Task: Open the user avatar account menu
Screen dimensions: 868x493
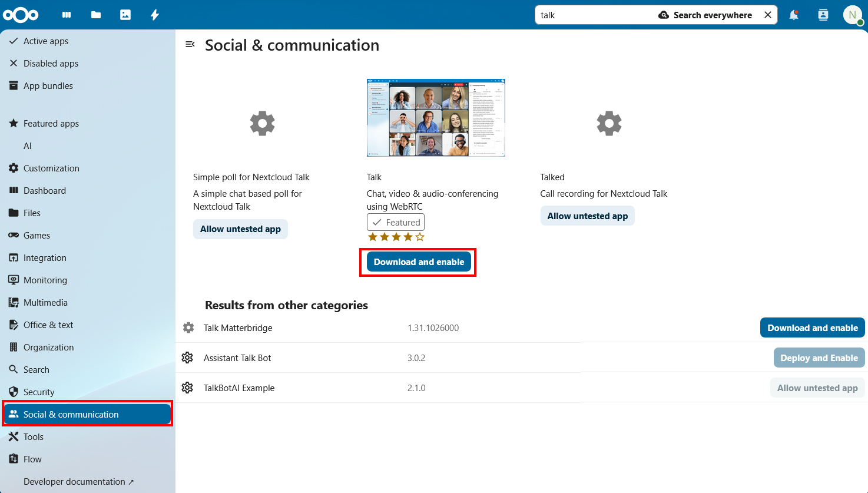Action: 852,15
